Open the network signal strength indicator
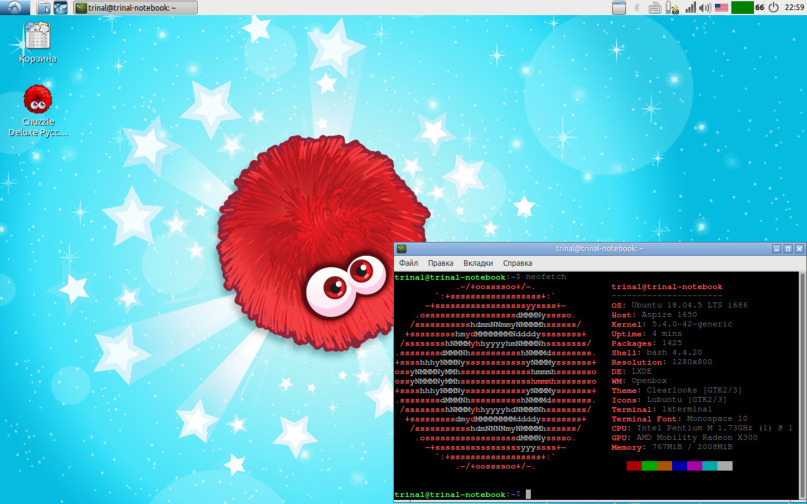This screenshot has height=504, width=807. pos(690,7)
